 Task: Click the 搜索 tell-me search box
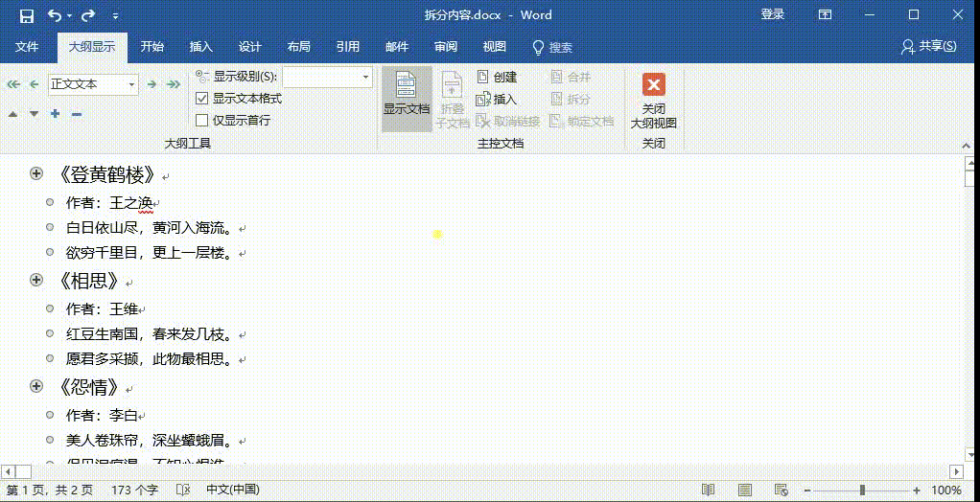click(552, 48)
